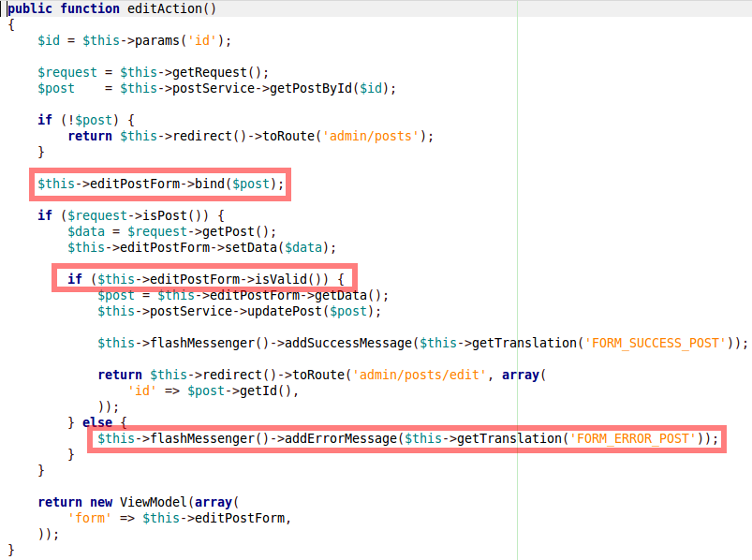
Task: Click the 'admin/posts' route string
Action: pos(367,136)
